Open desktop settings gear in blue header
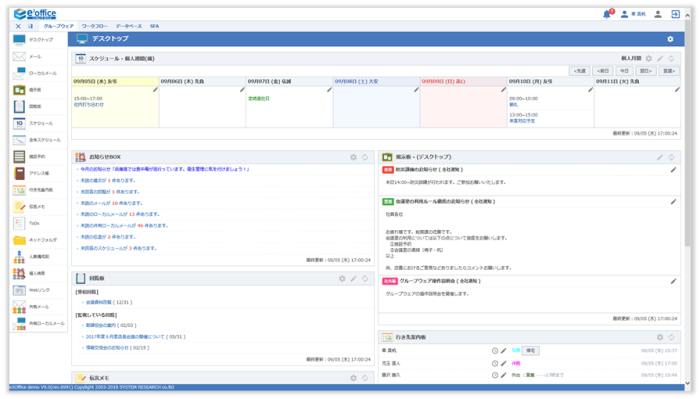700x399 pixels. [670, 39]
